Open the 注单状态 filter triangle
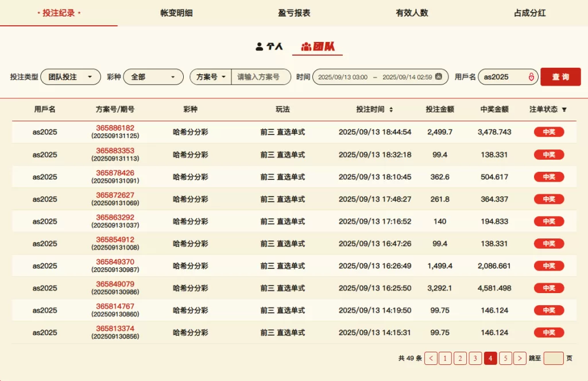 pyautogui.click(x=564, y=109)
